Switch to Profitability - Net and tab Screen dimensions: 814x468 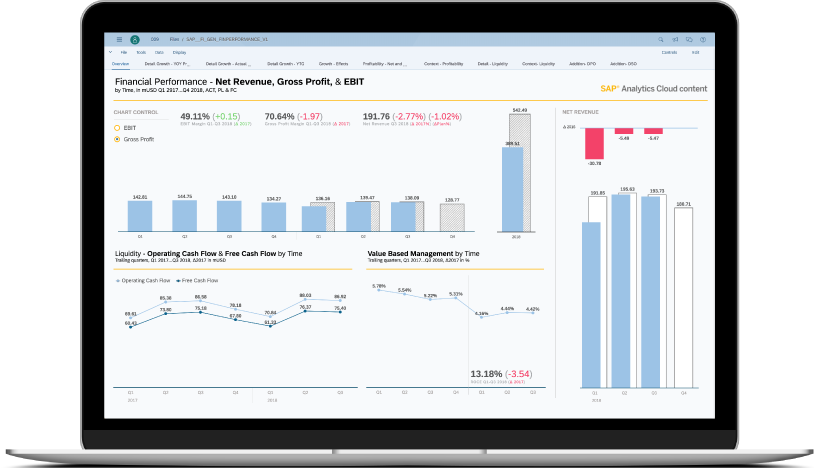click(385, 64)
